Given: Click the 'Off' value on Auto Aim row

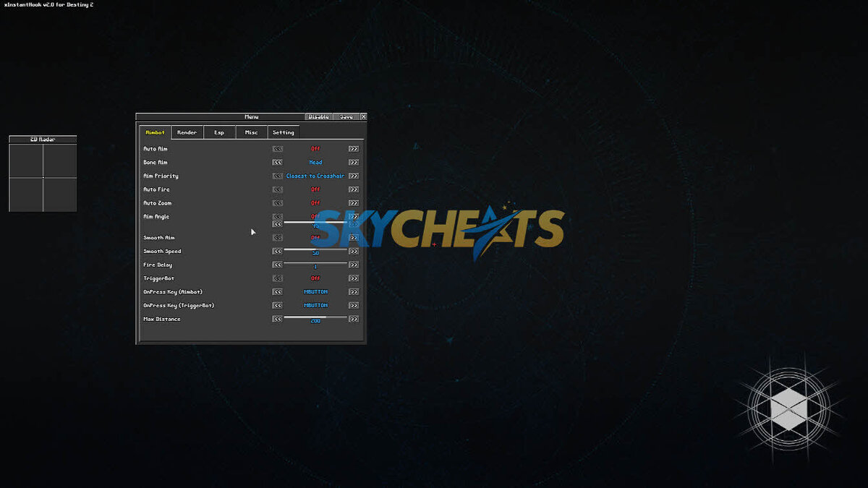Looking at the screenshot, I should pos(315,149).
